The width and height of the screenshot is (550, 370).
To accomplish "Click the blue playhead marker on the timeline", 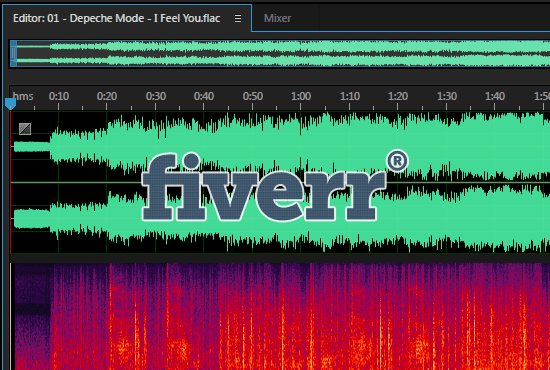I will tap(11, 104).
